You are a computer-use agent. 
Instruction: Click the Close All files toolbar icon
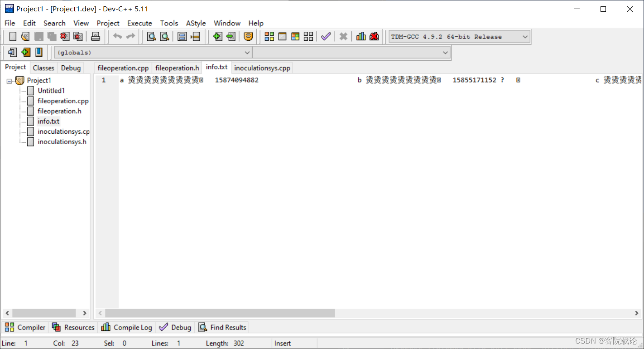click(78, 36)
